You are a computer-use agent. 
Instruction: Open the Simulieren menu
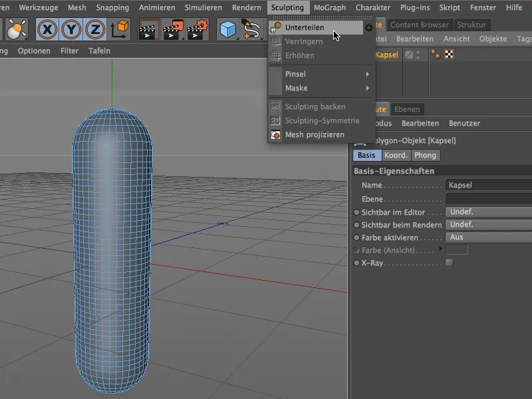point(203,7)
